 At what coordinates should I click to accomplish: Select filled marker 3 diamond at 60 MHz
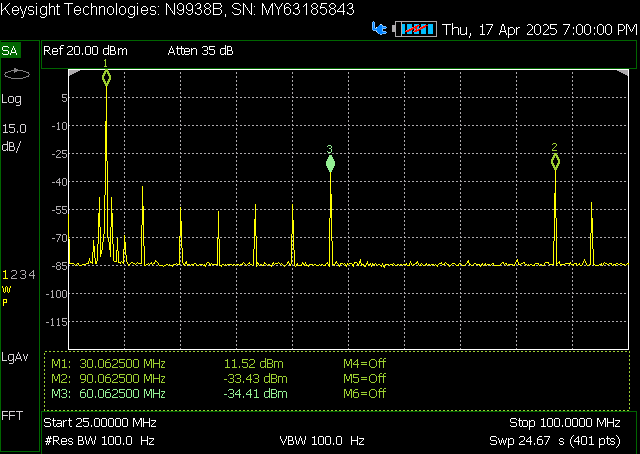click(x=330, y=164)
